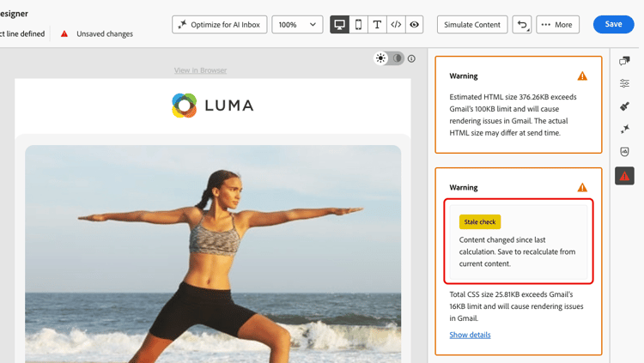Click the Stale check badge
The height and width of the screenshot is (363, 644).
click(480, 221)
